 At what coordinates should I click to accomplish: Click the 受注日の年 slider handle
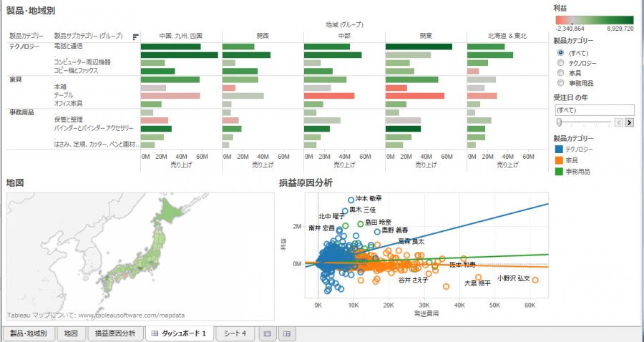(559, 122)
